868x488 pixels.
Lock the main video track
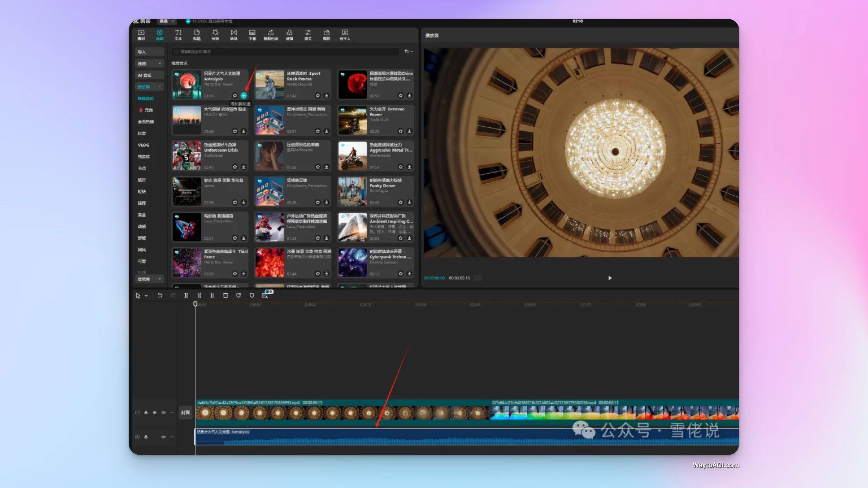click(x=146, y=413)
